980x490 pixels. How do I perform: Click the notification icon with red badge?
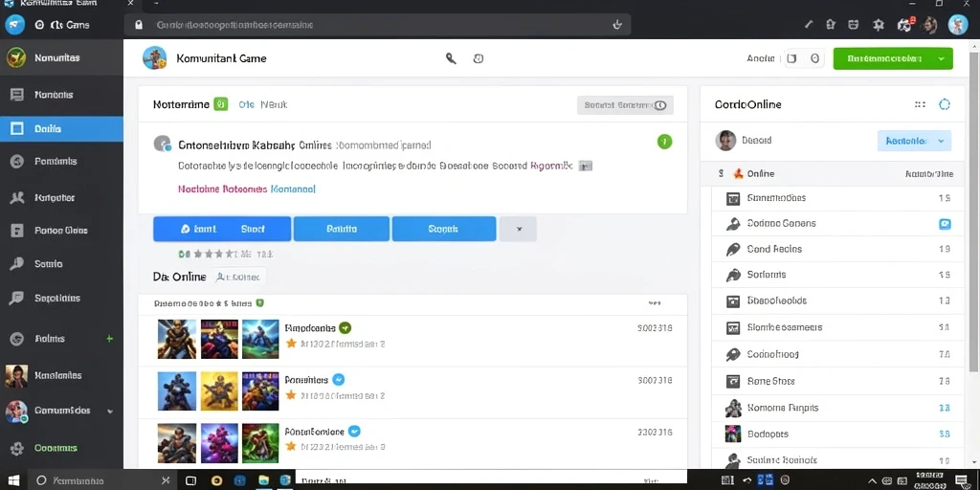click(x=905, y=25)
